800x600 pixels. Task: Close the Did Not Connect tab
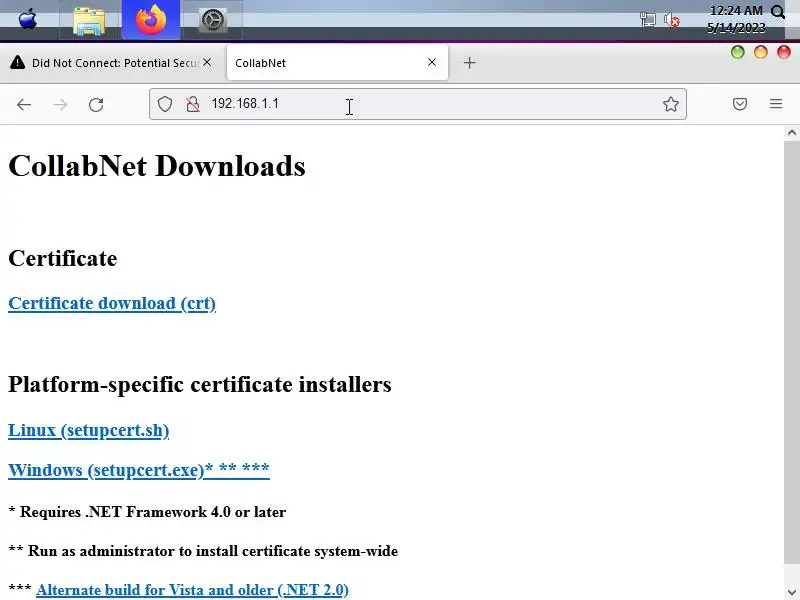tap(207, 62)
